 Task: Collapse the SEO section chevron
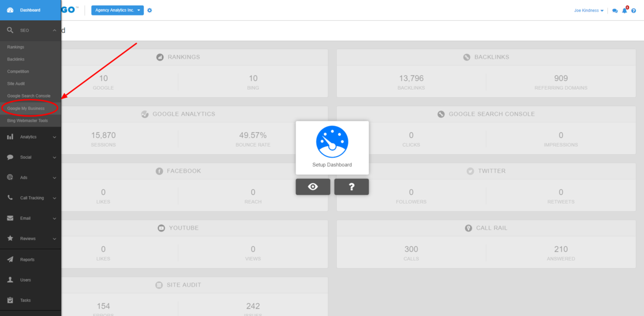click(x=55, y=31)
